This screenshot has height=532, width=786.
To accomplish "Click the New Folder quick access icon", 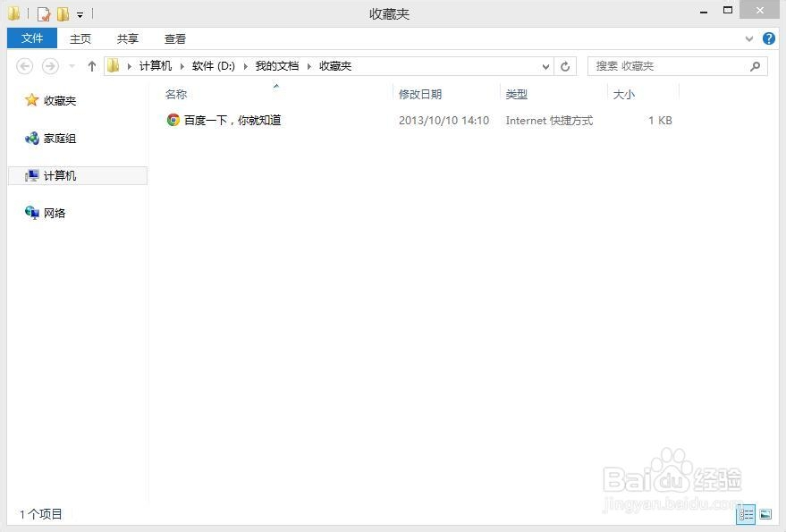I will 63,14.
